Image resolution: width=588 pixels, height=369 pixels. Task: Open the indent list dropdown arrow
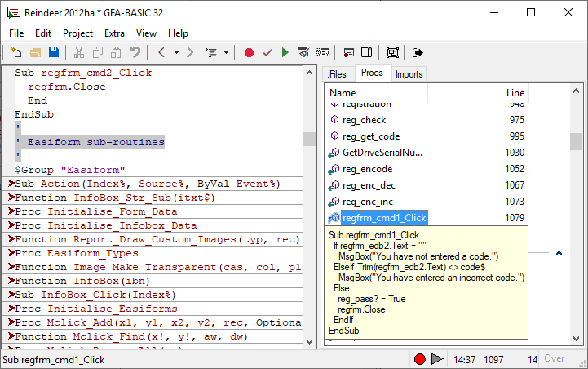tap(226, 53)
